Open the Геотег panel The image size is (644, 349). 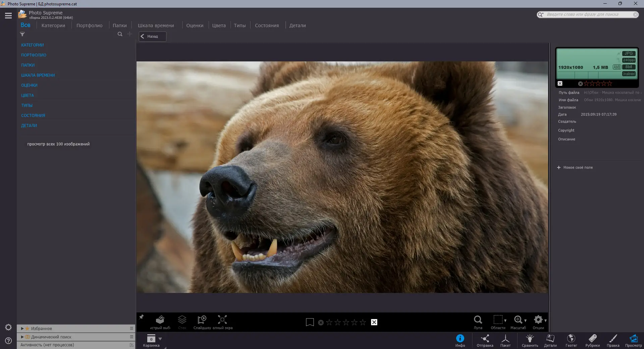571,339
